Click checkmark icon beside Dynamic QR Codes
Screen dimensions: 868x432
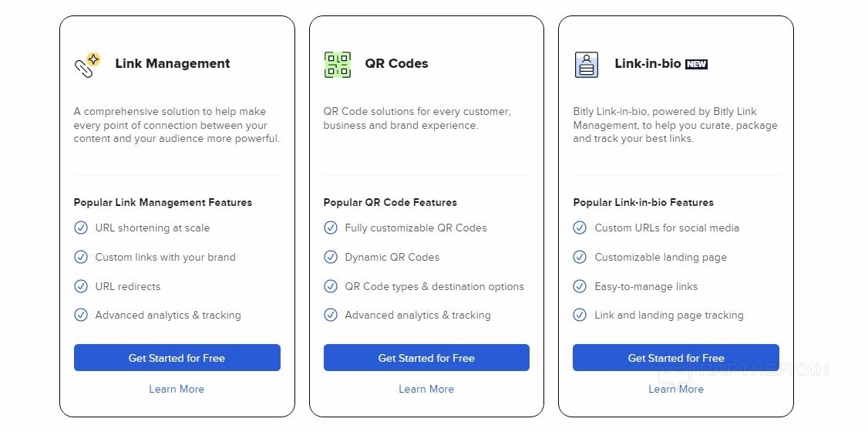point(331,257)
